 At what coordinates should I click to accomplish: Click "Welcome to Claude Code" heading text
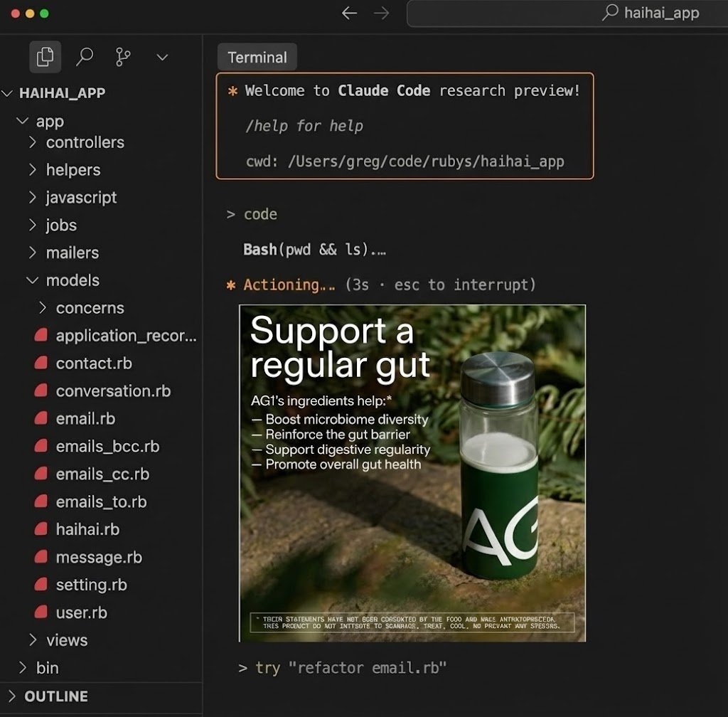coord(338,90)
